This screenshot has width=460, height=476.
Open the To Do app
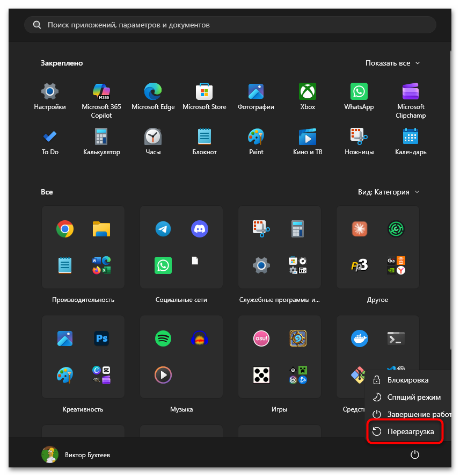tap(50, 142)
